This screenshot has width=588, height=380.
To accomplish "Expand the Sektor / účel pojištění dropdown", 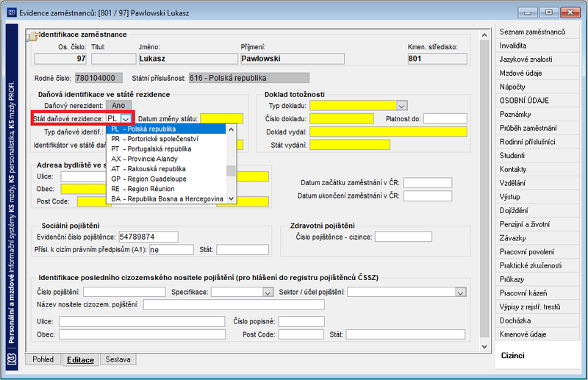I will point(461,293).
